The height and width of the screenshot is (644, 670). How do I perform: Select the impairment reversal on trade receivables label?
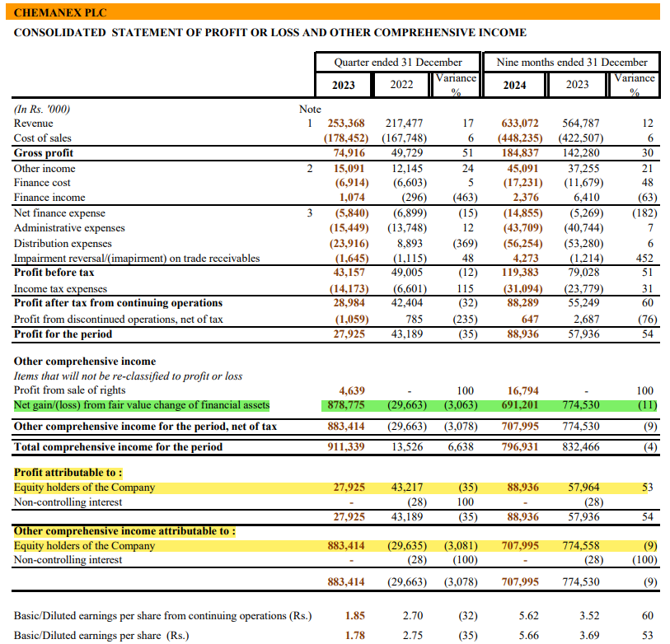[137, 259]
